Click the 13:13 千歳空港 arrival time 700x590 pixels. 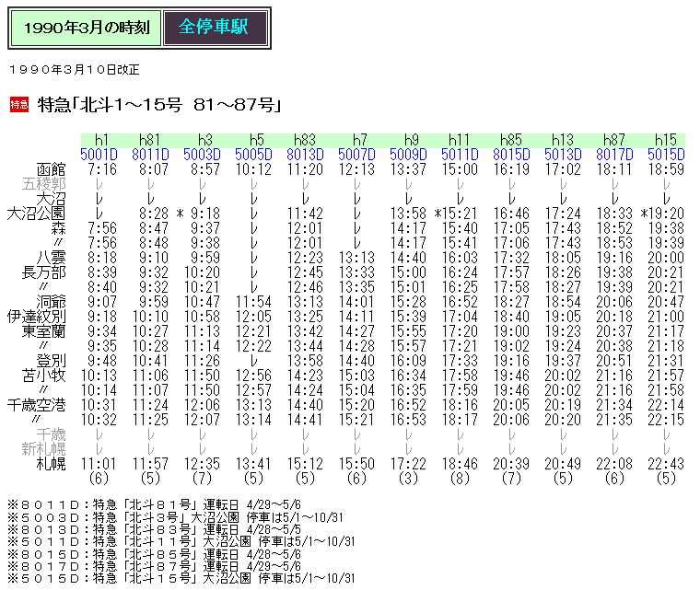point(253,405)
